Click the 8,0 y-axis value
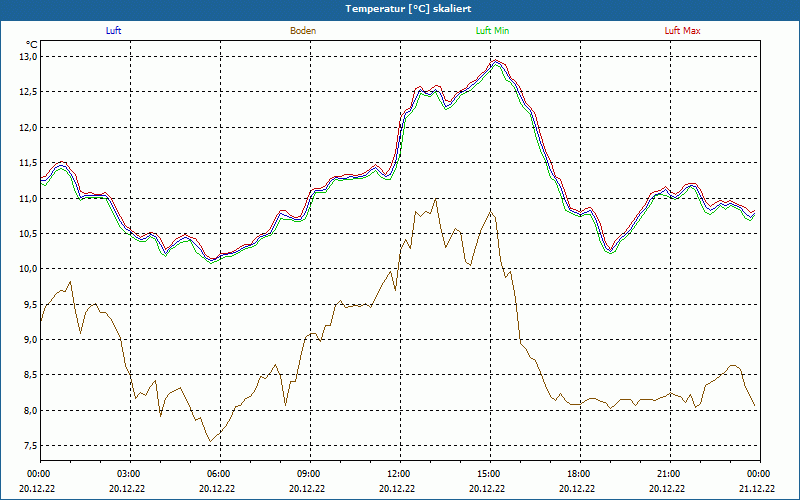 pos(32,411)
